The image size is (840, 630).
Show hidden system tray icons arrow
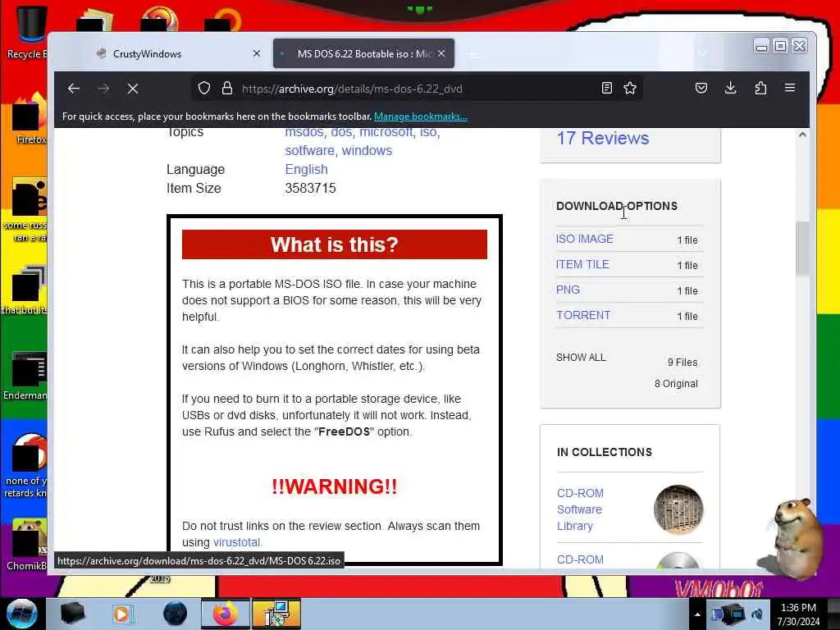point(697,614)
